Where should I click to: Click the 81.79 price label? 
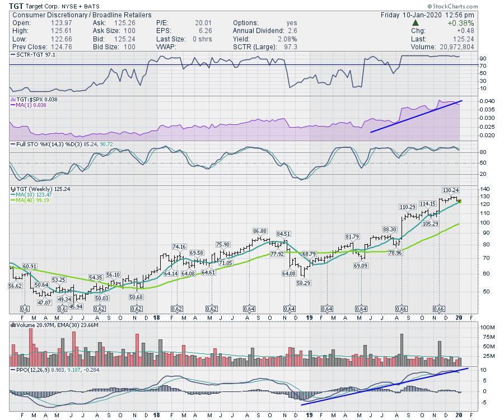352,237
